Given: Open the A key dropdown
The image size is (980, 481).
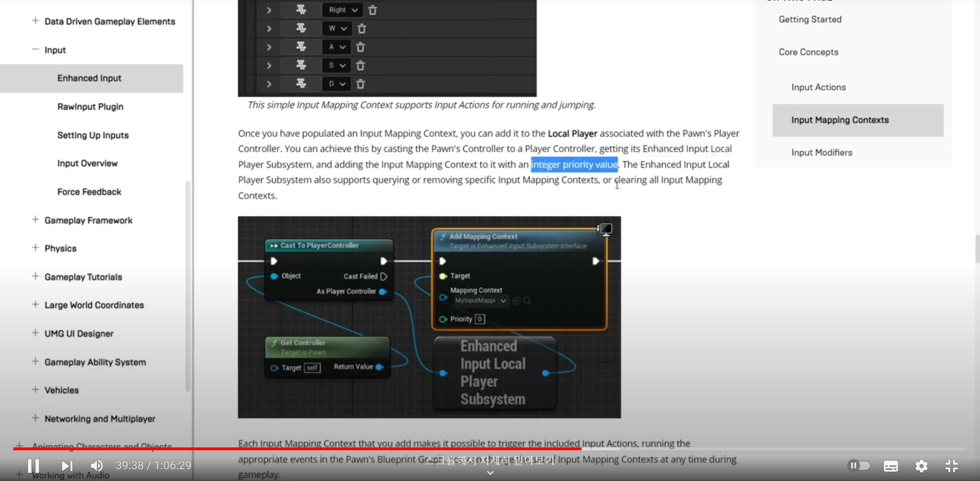Looking at the screenshot, I should point(336,47).
